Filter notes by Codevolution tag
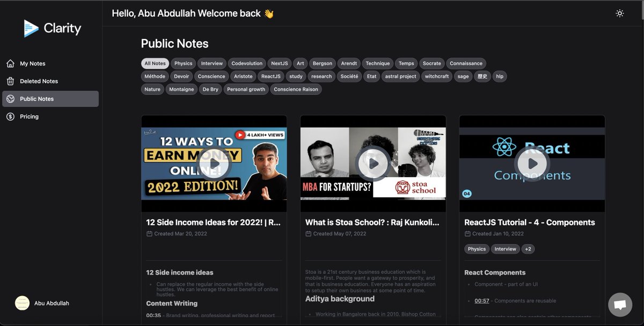The image size is (644, 326). point(247,63)
